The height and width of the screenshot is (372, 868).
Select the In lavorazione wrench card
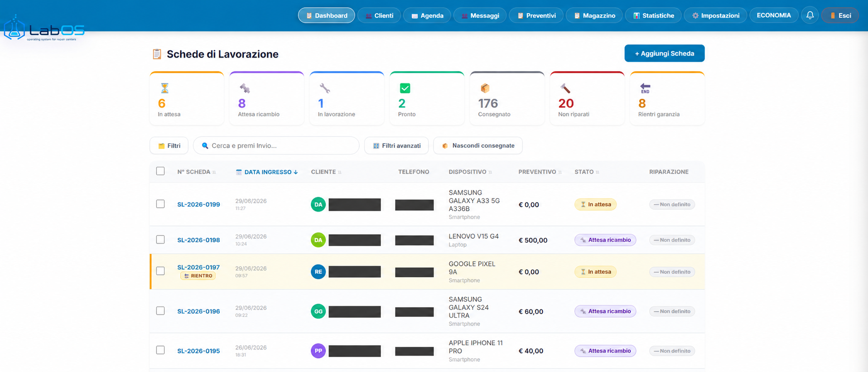pos(347,98)
